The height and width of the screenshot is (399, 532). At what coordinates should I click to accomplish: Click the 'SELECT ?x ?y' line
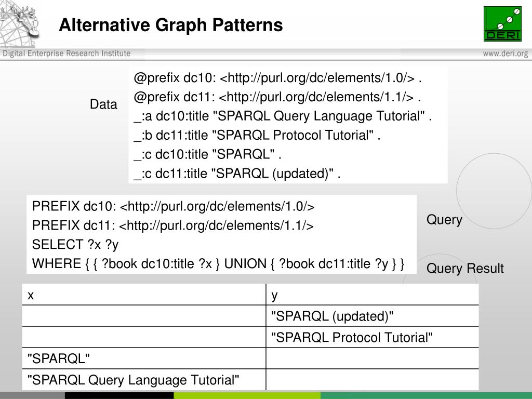pos(75,245)
